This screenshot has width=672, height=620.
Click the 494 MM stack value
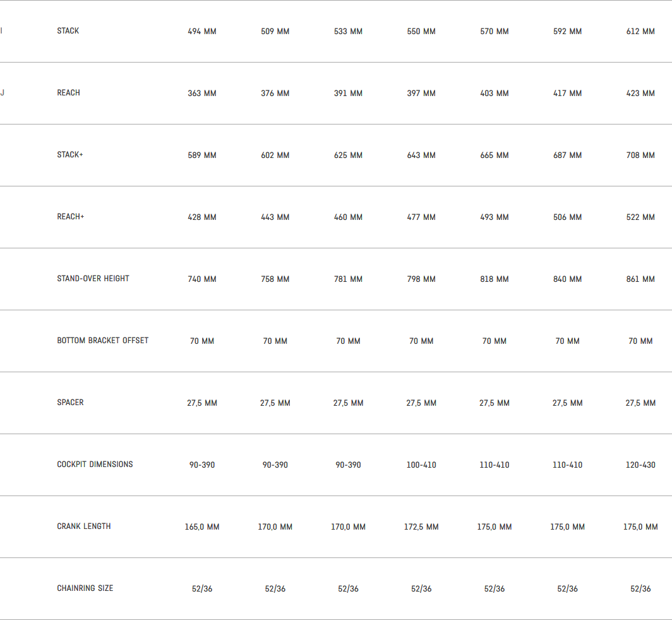click(x=202, y=32)
